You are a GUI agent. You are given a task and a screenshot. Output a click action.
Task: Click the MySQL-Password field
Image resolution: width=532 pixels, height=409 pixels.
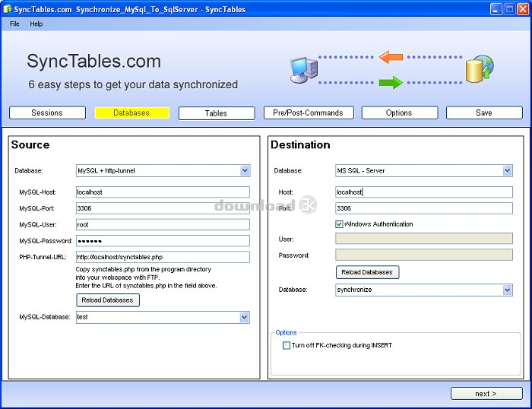[x=163, y=241]
